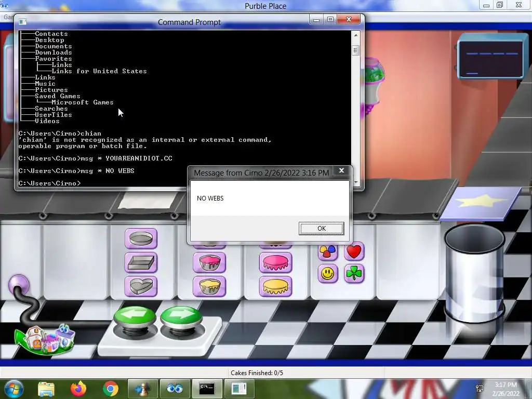
Task: Click the 'C:\Users\Cirno>chian' command line
Action: tap(60, 134)
